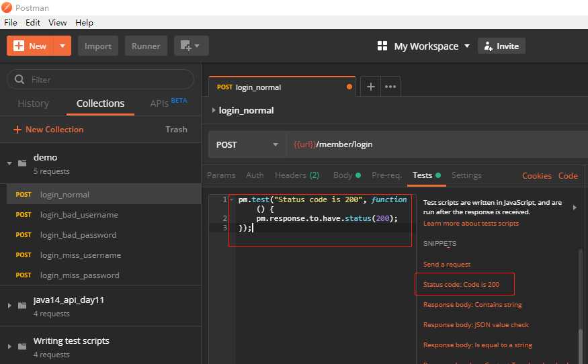Open the View menu
Screen dimensions: 588x364
57,22
